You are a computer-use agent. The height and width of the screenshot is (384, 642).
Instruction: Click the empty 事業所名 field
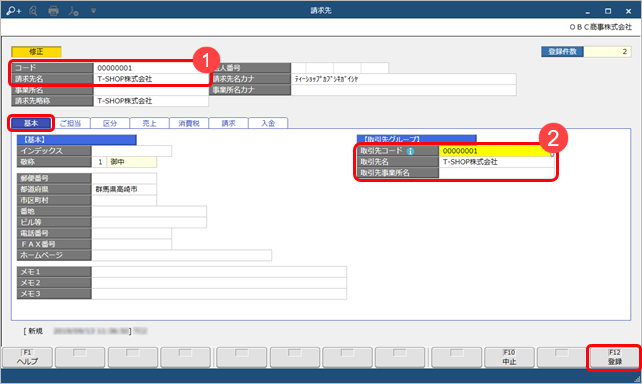click(151, 90)
